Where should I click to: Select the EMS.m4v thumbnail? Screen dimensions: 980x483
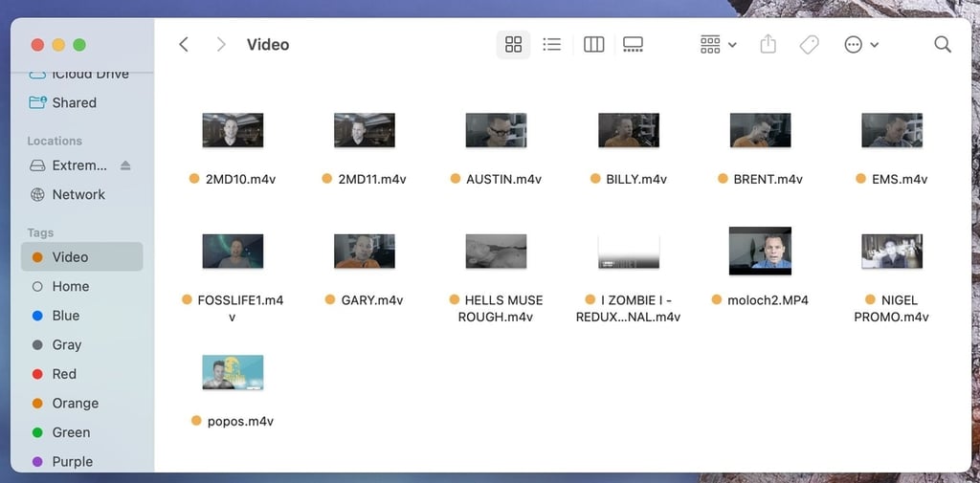[x=892, y=130]
